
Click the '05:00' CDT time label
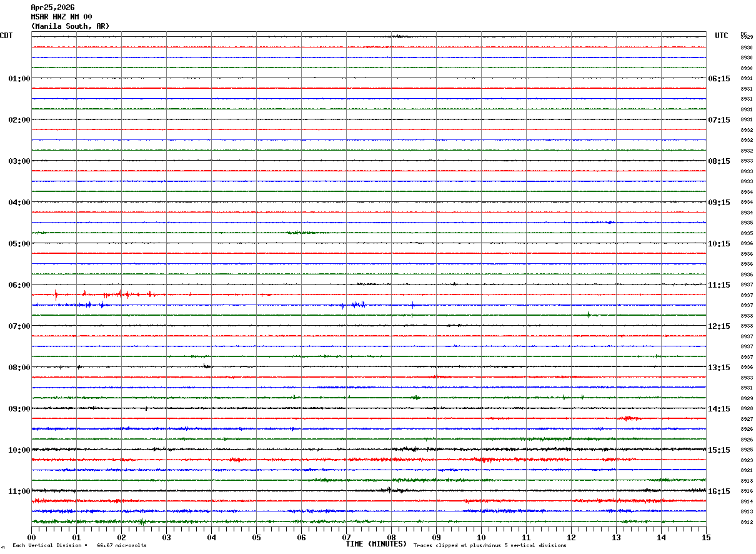click(x=19, y=244)
